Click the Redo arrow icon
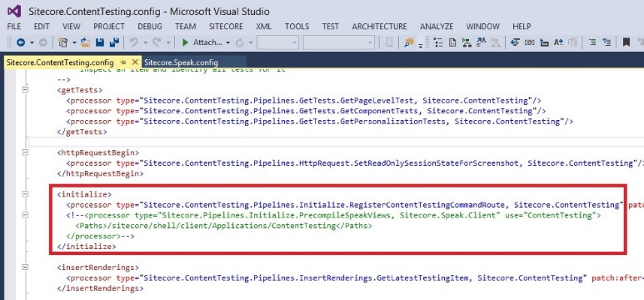 [157, 42]
